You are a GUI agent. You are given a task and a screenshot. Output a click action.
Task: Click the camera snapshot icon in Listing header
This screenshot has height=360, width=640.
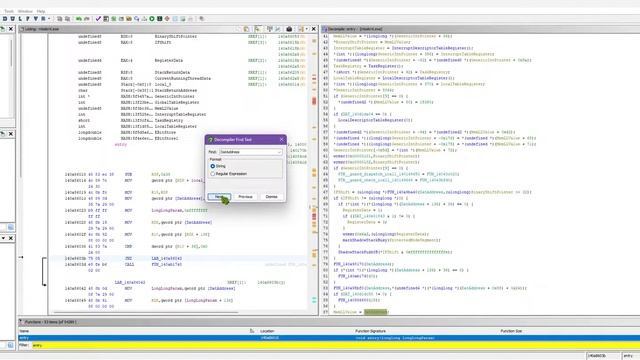click(289, 29)
